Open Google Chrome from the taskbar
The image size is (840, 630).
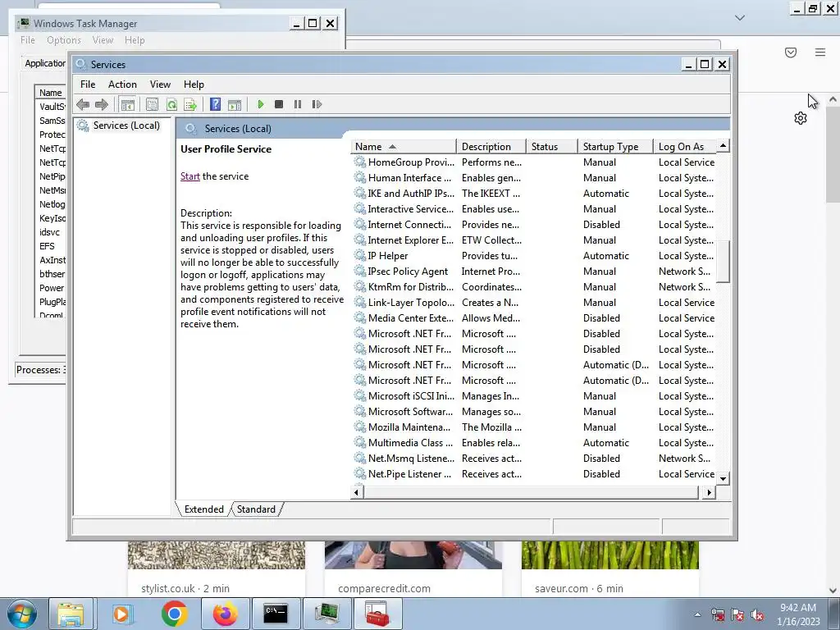click(x=174, y=614)
